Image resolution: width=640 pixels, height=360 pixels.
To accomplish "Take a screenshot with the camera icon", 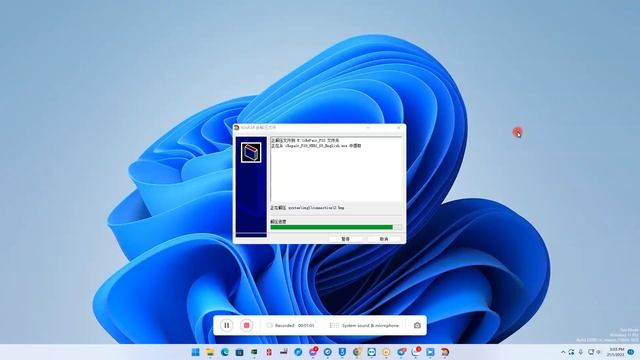I will pyautogui.click(x=417, y=325).
